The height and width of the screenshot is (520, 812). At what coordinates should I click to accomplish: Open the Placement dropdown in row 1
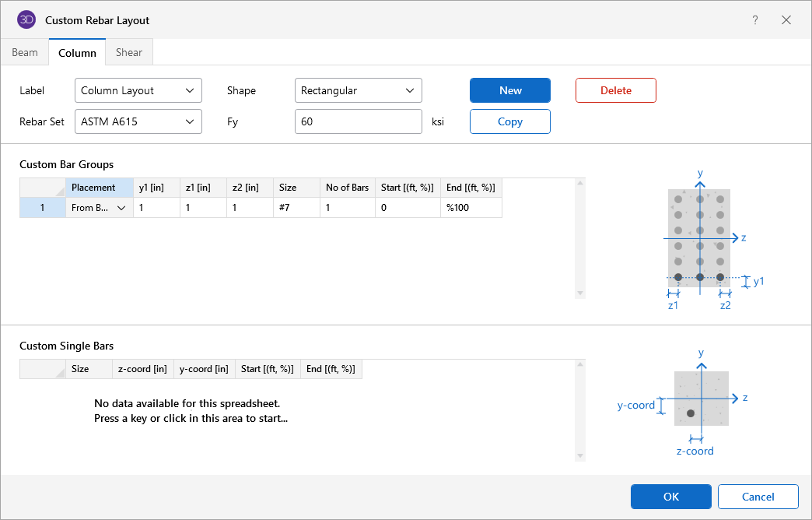[121, 208]
